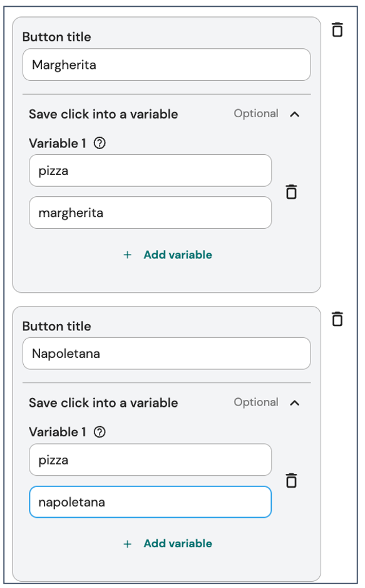Remove the napoletana variable entry
This screenshot has height=588, width=365.
pos(291,480)
